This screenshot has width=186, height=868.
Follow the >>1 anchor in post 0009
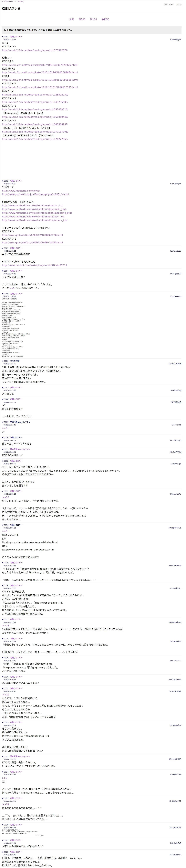pos(5,428)
